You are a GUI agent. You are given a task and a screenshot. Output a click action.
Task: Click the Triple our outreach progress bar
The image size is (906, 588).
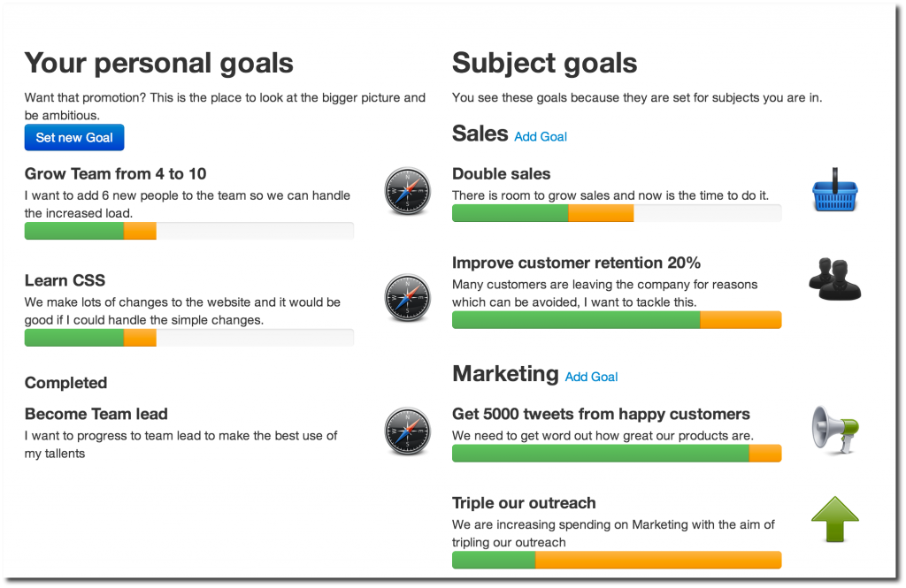point(617,560)
